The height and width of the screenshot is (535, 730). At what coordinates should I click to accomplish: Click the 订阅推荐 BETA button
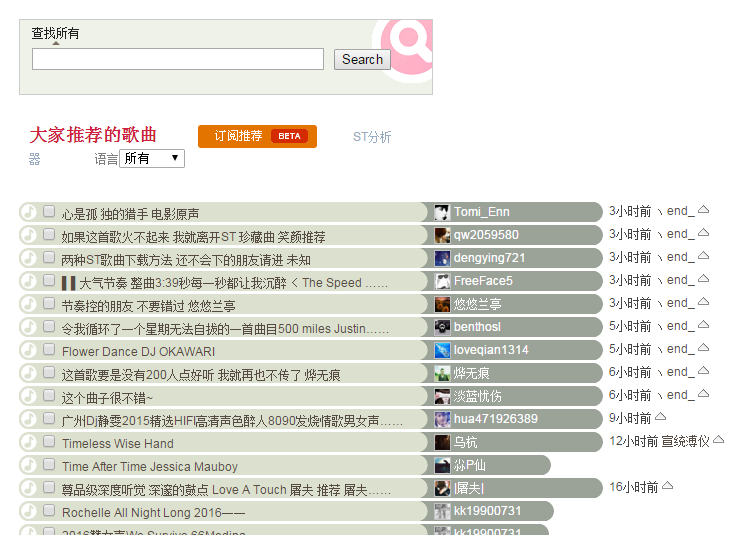257,136
